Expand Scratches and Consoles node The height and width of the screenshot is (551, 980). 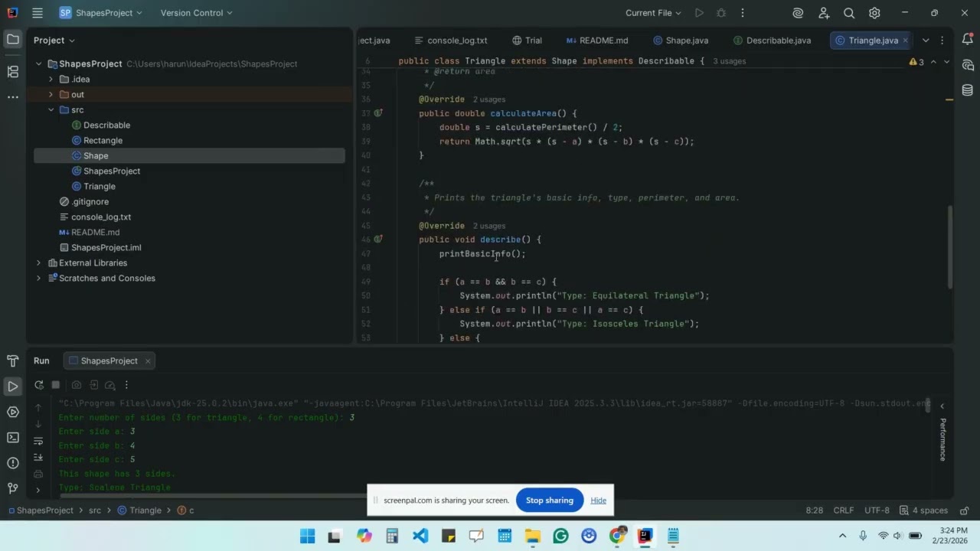tap(38, 278)
